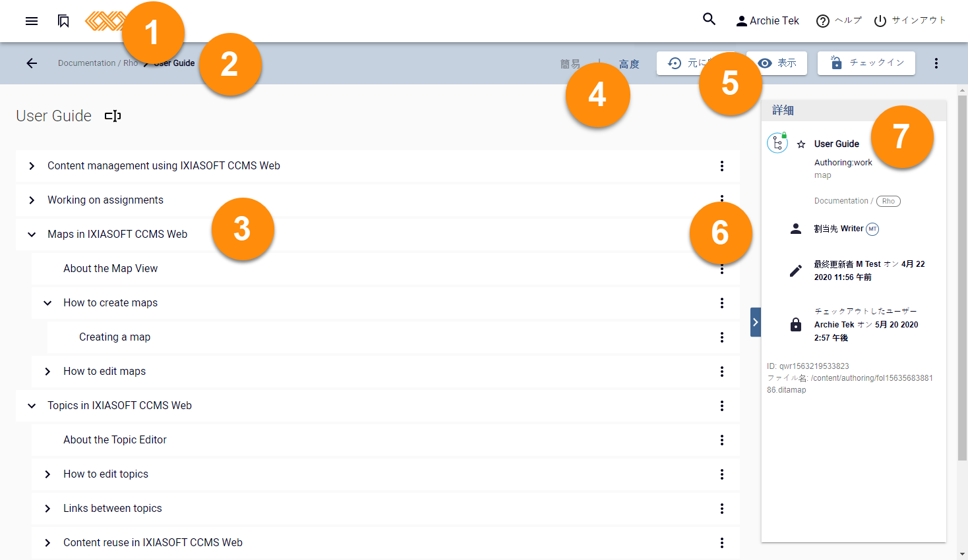This screenshot has width=968, height=560.
Task: Click the ID qwr1563219533823 text
Action: 808,366
